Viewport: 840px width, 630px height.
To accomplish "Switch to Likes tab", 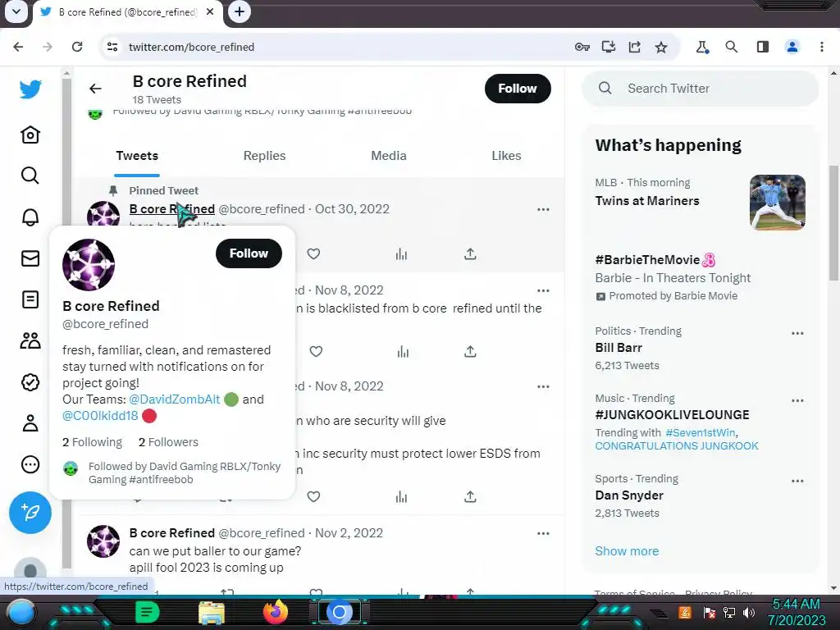I will 506,156.
